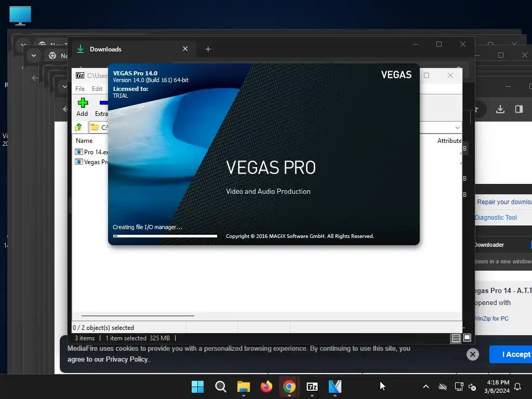
Task: Click the Add button in 7-Zip toolbar
Action: click(82, 107)
